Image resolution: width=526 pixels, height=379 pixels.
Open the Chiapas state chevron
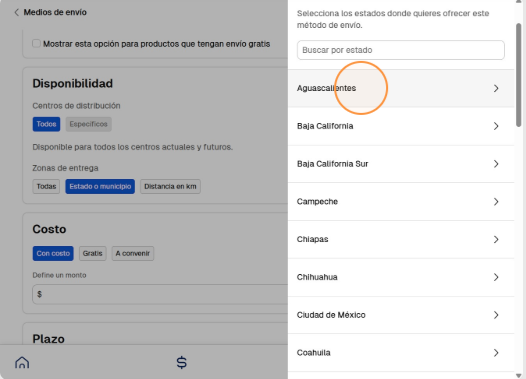tap(496, 239)
